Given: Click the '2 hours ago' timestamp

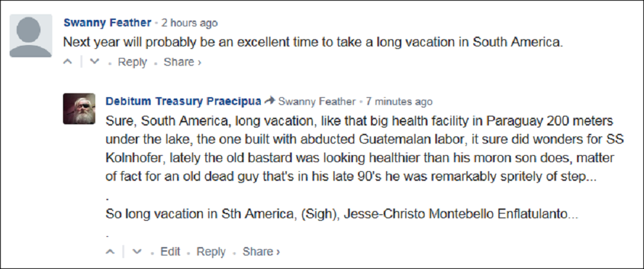Looking at the screenshot, I should click(189, 23).
